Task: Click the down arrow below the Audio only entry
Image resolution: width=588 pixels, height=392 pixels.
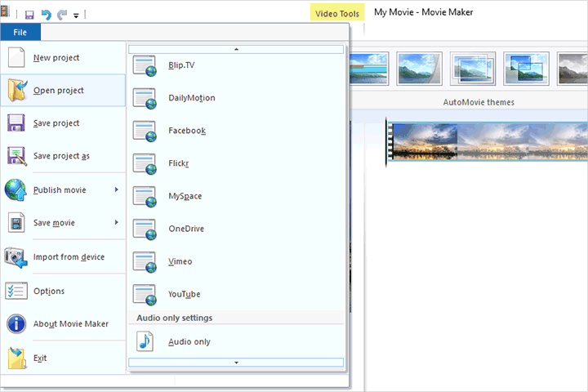Action: coord(236,363)
